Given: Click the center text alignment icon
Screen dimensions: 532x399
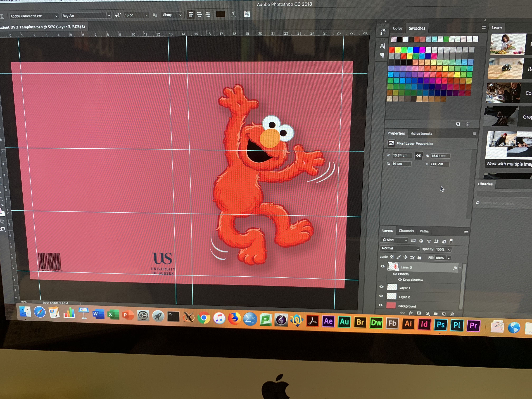Looking at the screenshot, I should click(199, 15).
